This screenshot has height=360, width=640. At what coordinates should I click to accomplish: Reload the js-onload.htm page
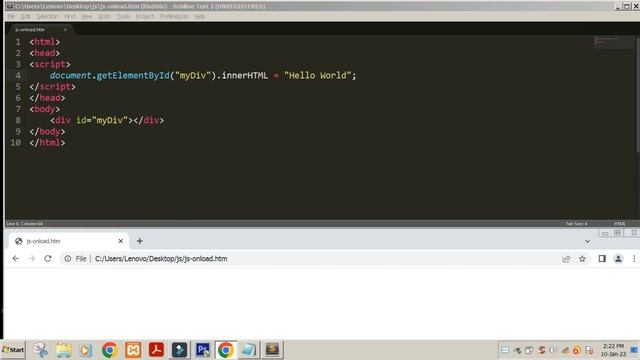click(x=48, y=258)
